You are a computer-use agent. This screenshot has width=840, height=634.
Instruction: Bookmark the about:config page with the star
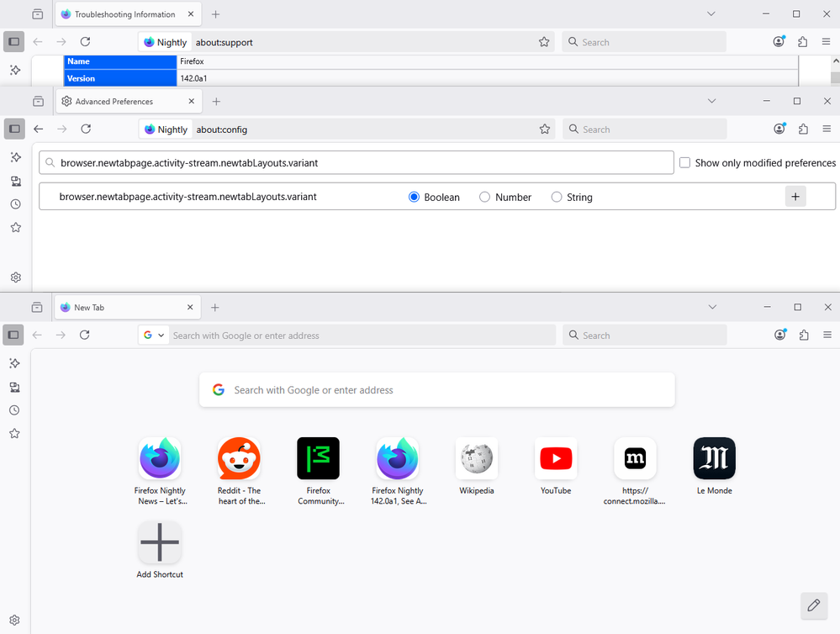click(545, 129)
